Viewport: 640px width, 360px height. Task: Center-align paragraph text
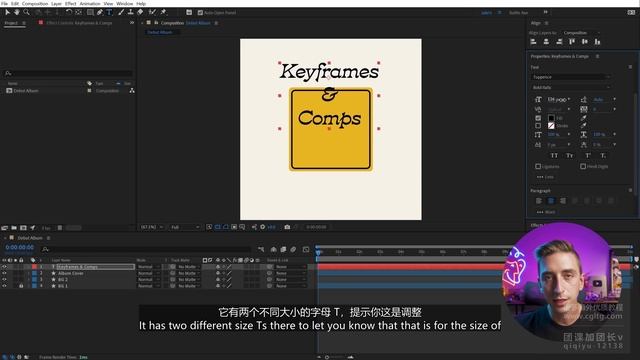[x=551, y=201]
